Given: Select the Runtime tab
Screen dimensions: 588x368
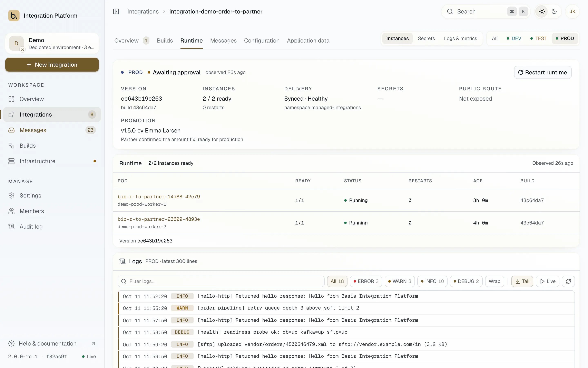Looking at the screenshot, I should (x=192, y=41).
